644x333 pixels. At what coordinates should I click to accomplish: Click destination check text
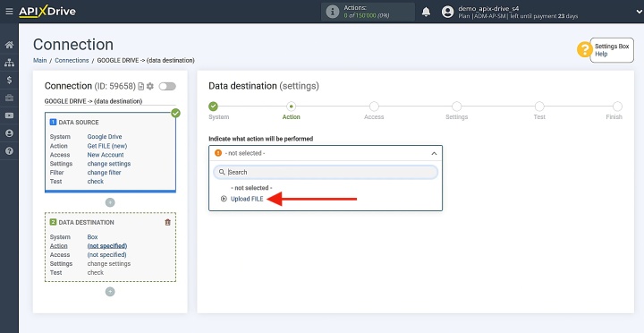click(96, 272)
